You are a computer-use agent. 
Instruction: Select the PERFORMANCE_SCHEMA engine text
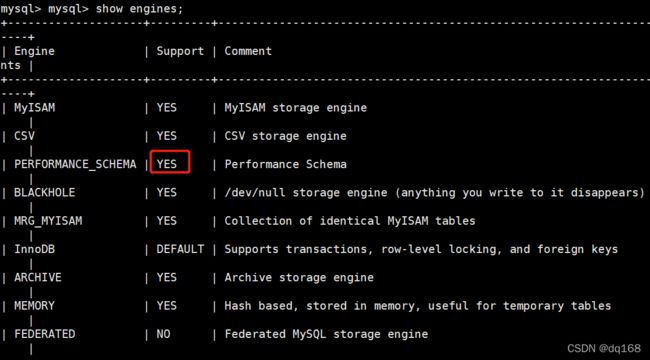[x=75, y=164]
